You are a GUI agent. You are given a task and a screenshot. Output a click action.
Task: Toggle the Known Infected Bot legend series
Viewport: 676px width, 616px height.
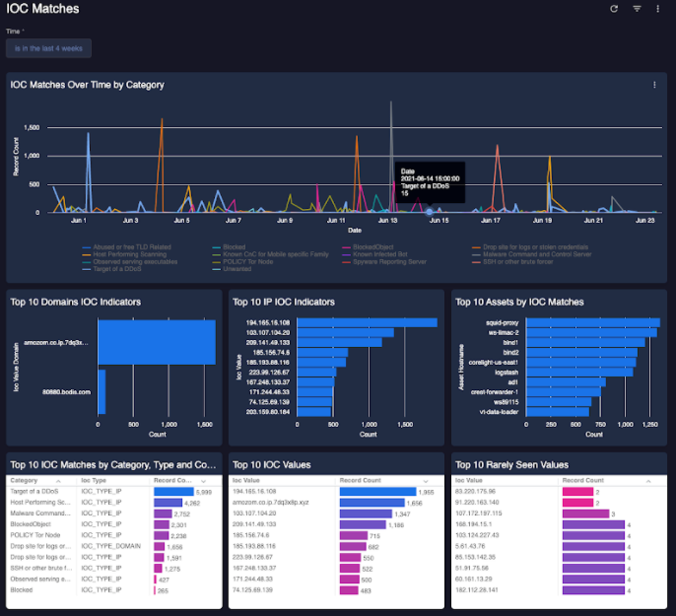(x=374, y=254)
